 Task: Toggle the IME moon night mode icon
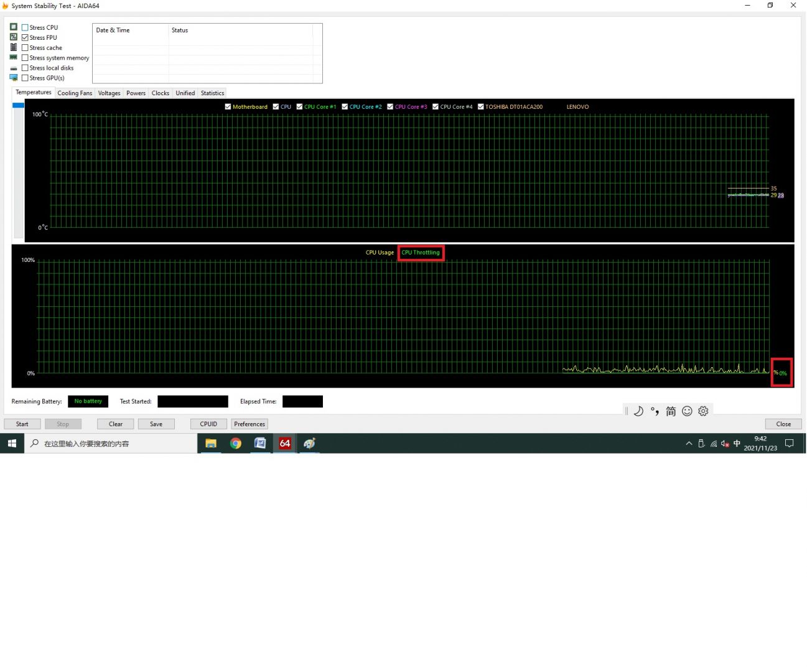point(638,411)
